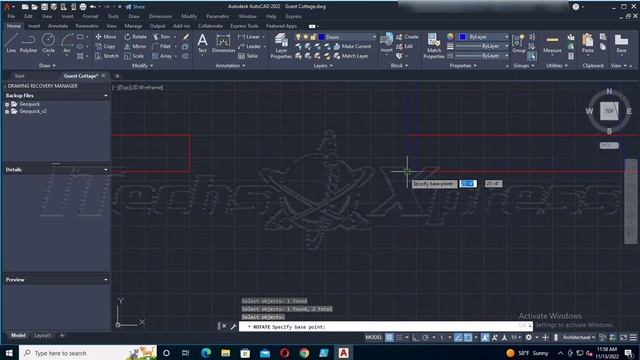Open Layer Properties
Screen dimensions: 640x360
[281, 46]
